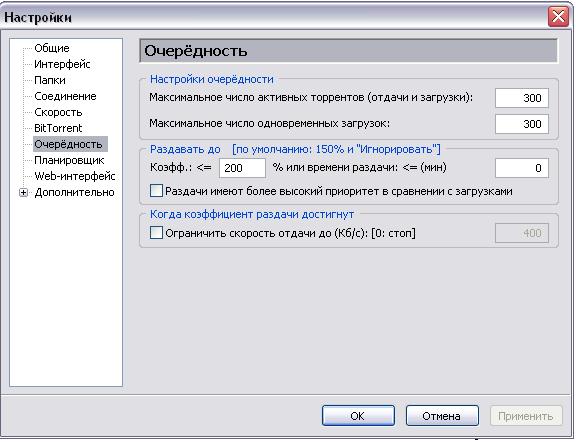Open the Соединение settings page
Image resolution: width=576 pixels, height=442 pixels.
point(65,96)
